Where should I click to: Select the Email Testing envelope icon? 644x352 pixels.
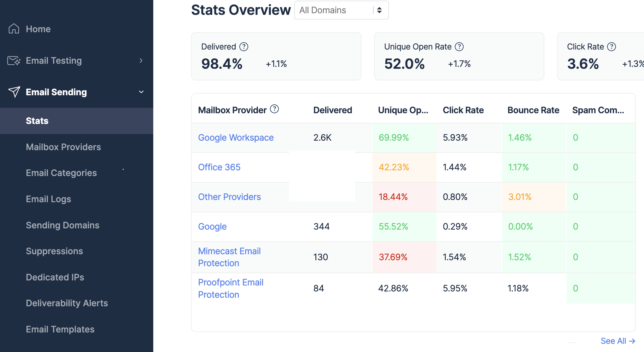coord(14,61)
